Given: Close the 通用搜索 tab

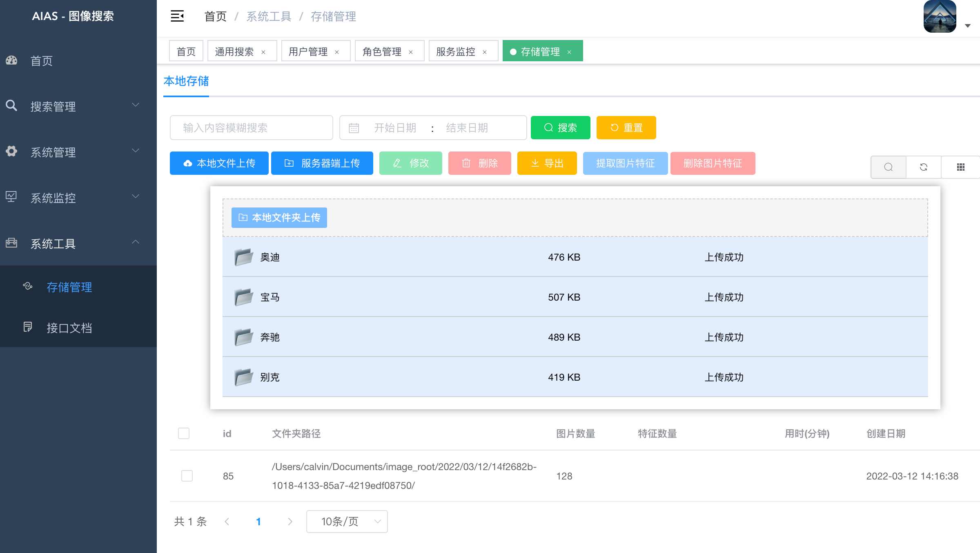Looking at the screenshot, I should tap(263, 52).
